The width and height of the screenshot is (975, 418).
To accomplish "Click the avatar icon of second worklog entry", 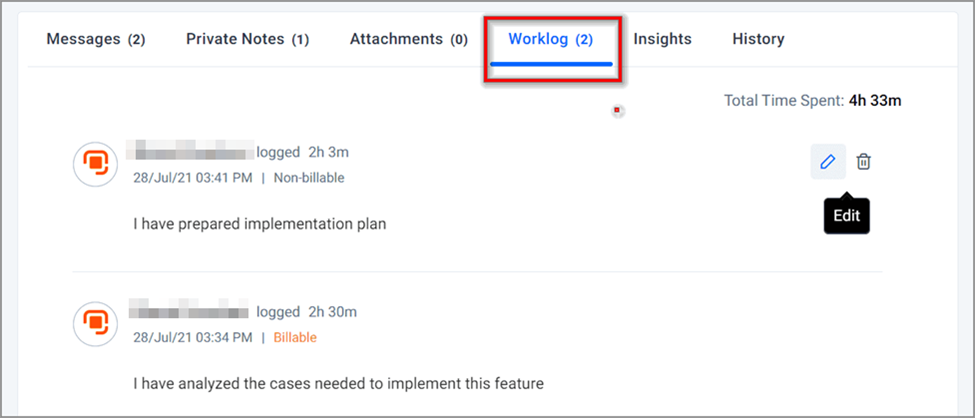I will (95, 323).
